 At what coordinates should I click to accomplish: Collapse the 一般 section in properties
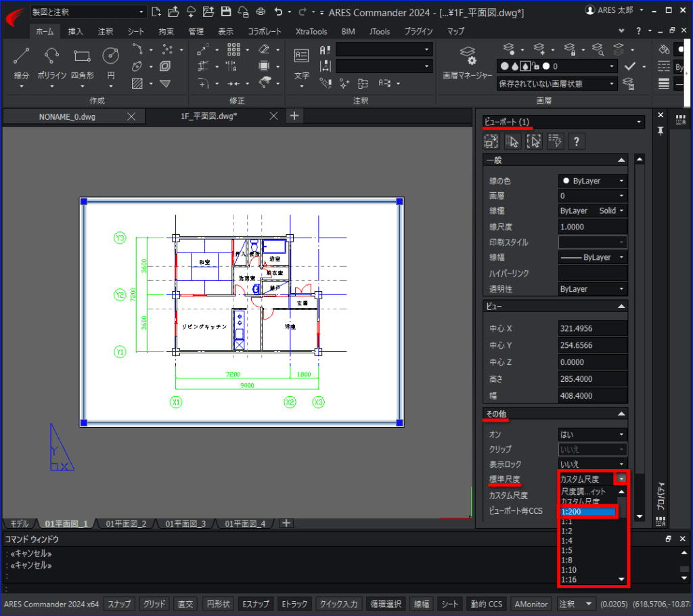(621, 160)
